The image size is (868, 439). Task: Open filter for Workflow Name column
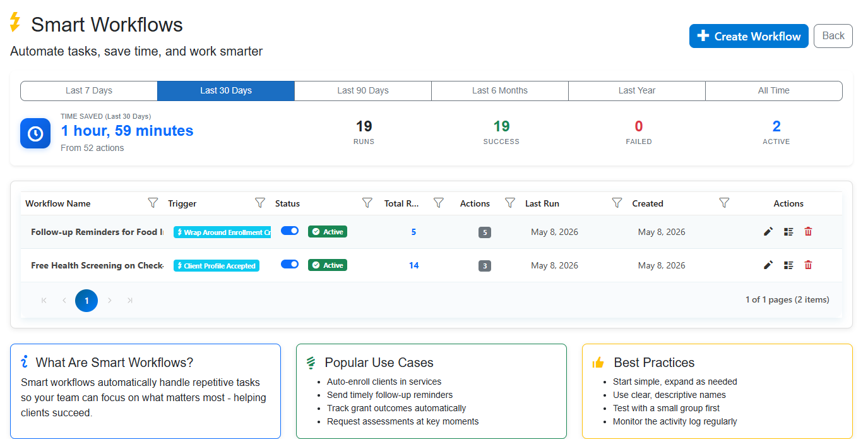click(153, 203)
